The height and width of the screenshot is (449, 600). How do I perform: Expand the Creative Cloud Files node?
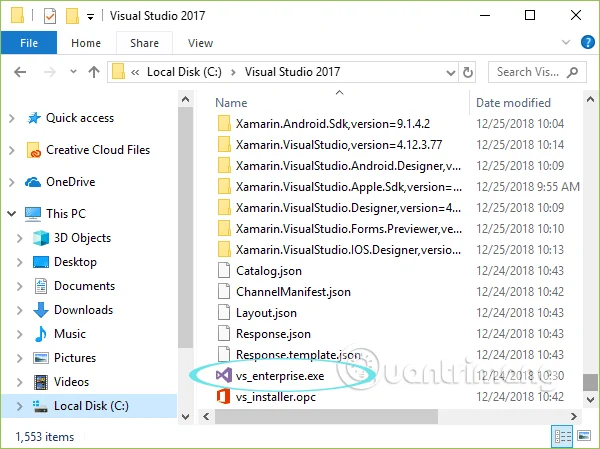(12, 150)
